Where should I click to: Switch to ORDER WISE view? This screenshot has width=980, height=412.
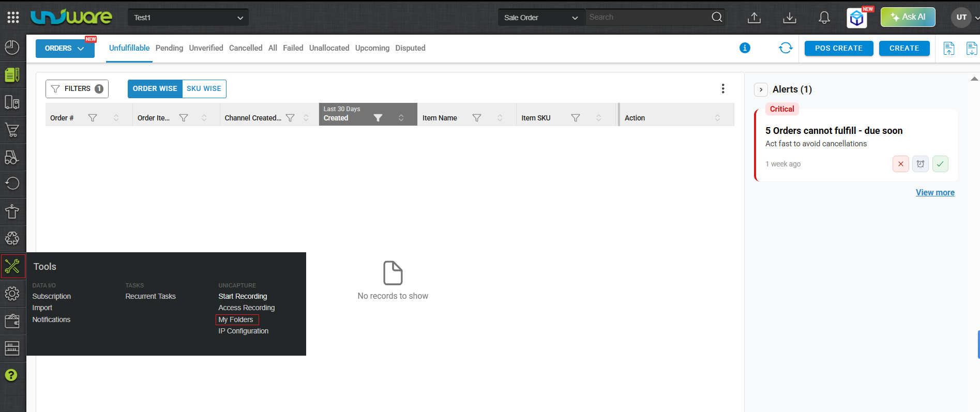[x=155, y=89]
